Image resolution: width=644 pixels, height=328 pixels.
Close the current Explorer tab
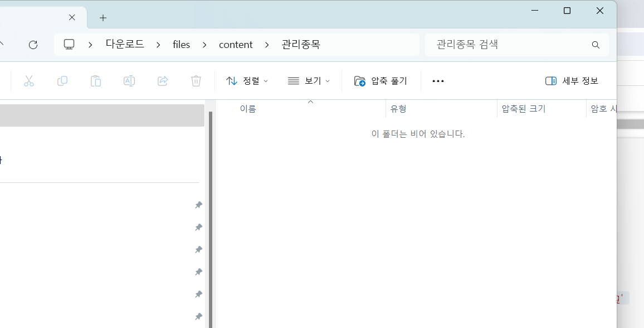pyautogui.click(x=72, y=17)
